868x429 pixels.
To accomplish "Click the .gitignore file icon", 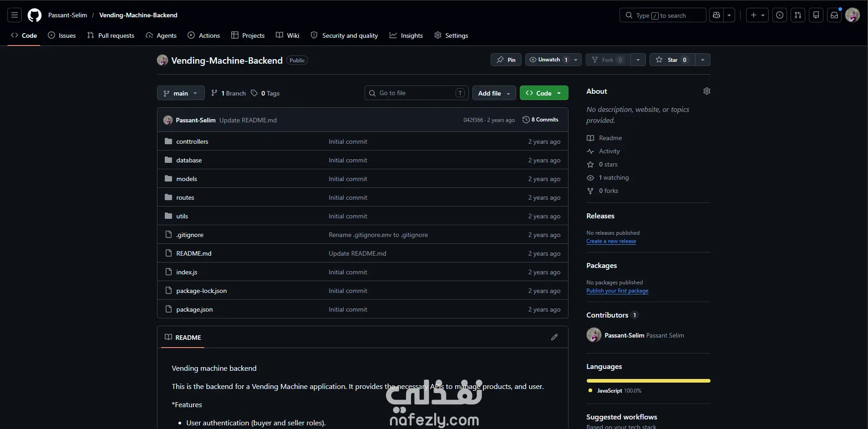I will click(x=168, y=234).
